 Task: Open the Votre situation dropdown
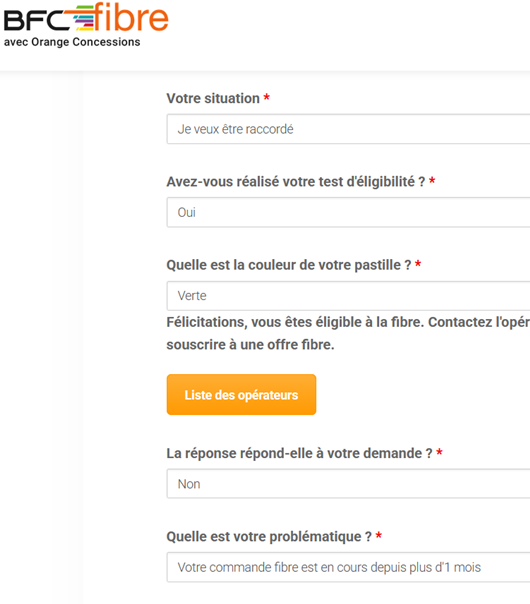tap(348, 129)
